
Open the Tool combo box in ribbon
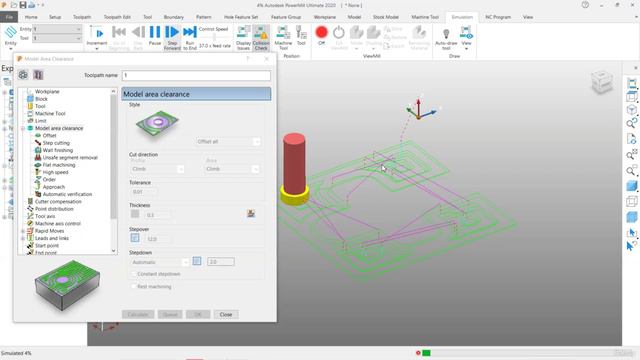[57, 38]
